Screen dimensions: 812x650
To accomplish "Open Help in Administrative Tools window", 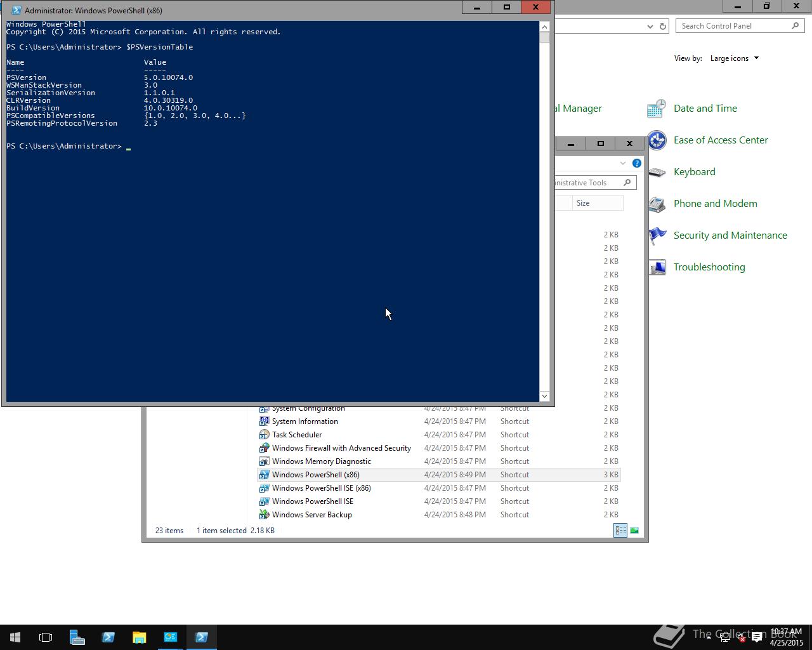I will click(636, 163).
